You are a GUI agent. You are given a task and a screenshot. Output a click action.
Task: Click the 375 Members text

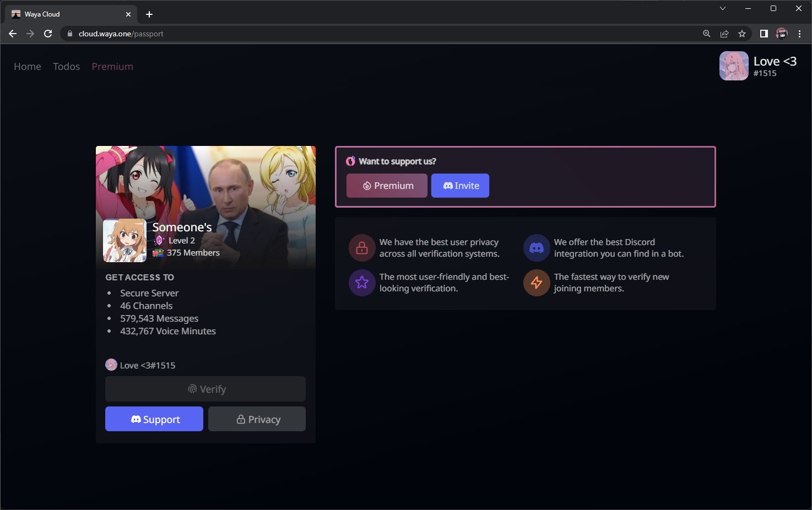[193, 253]
